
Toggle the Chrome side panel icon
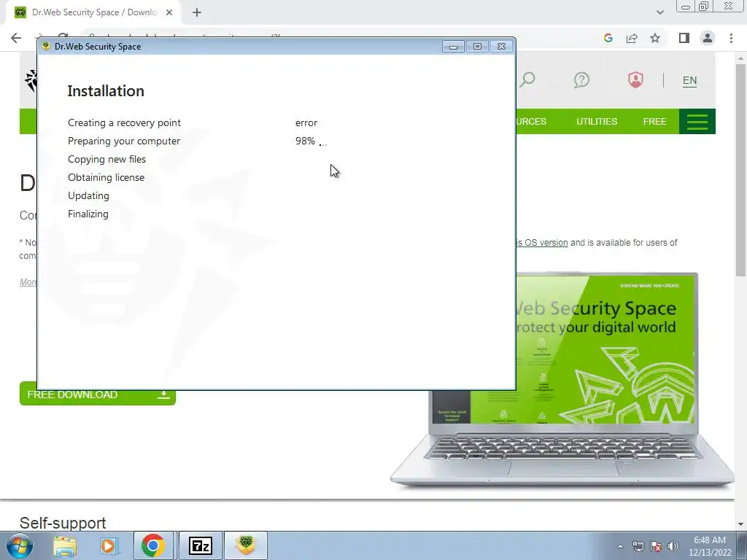point(684,38)
